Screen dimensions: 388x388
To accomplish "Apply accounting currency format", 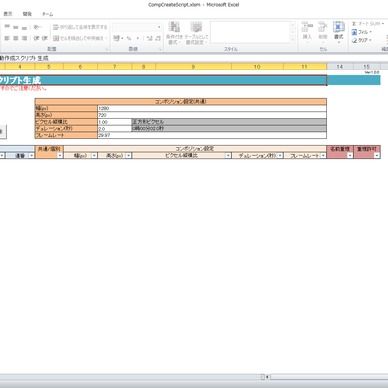I will click(x=118, y=38).
